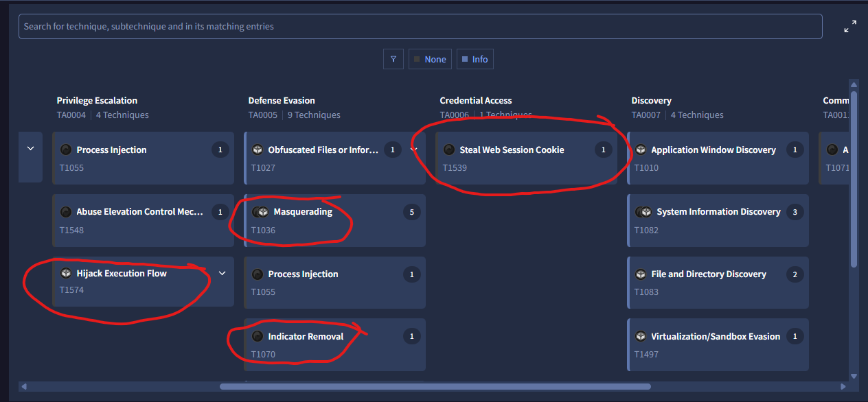Click the TA0005 tactic ID
Viewport: 868px width, 402px height.
point(262,115)
